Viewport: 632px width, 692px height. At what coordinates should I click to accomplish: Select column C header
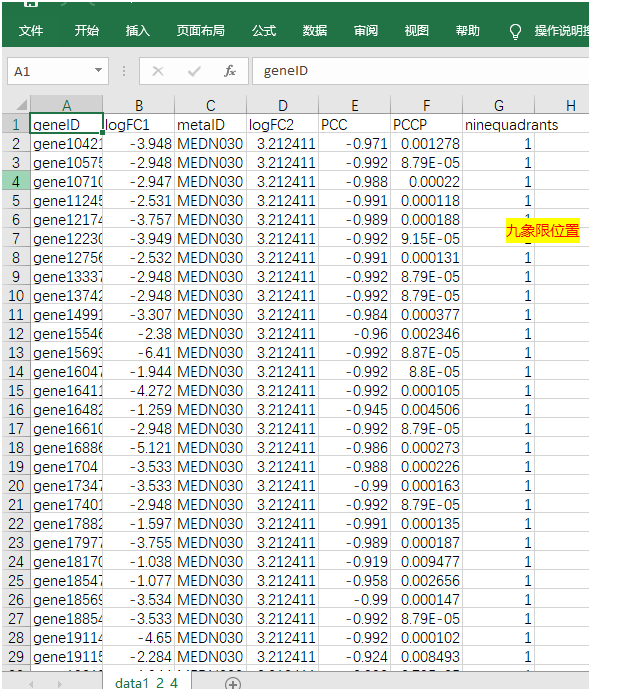point(211,105)
